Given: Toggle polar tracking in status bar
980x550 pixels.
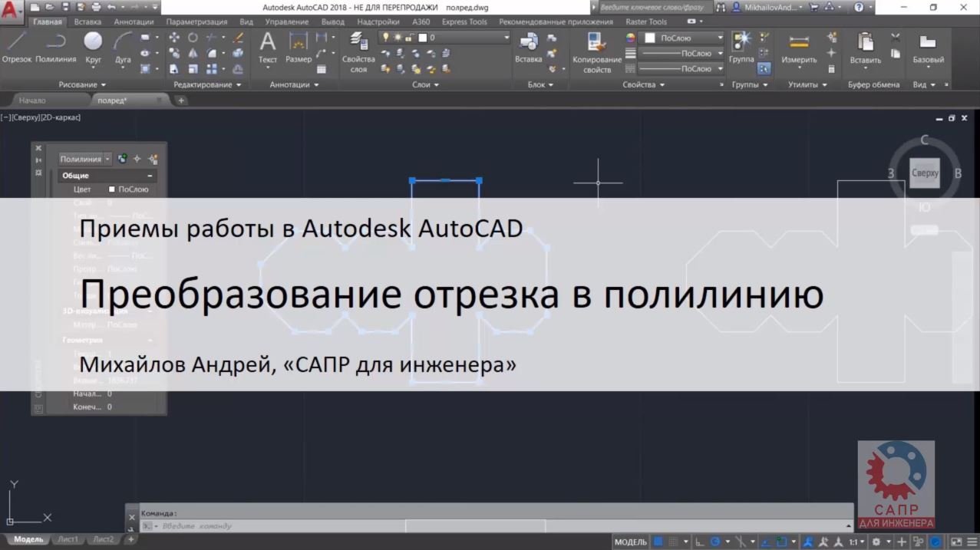Looking at the screenshot, I should pyautogui.click(x=717, y=542).
